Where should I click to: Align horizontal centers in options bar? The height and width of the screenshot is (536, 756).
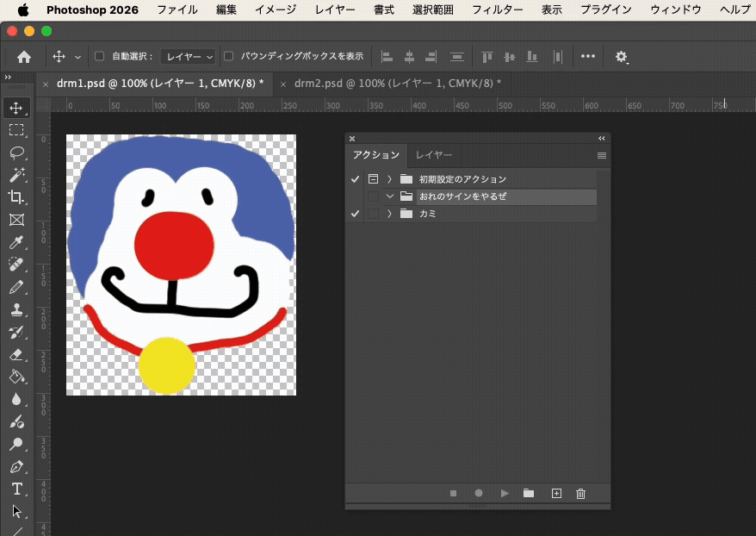click(409, 57)
